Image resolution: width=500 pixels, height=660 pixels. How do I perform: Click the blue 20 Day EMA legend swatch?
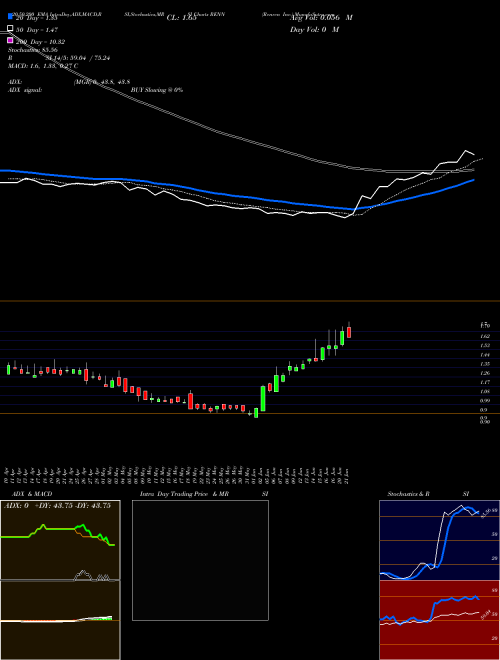tap(10, 16)
